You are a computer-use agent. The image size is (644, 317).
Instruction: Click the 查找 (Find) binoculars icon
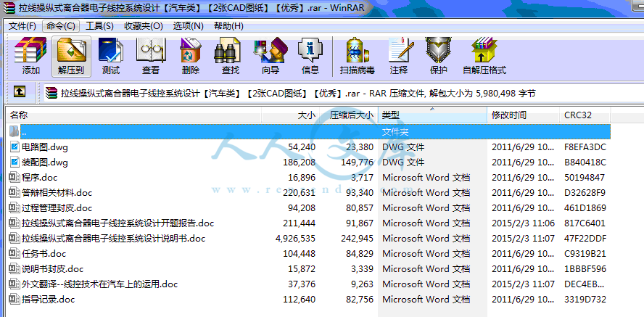coord(227,50)
